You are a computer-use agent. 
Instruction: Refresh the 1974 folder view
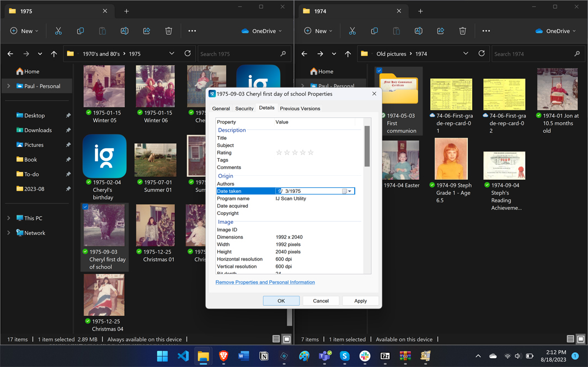coord(482,53)
